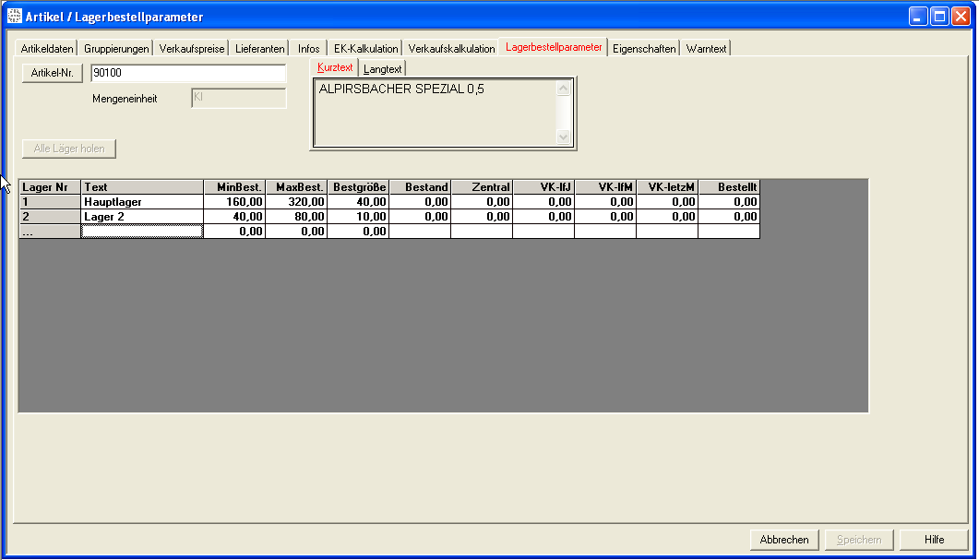Select the Hauptlager row header

click(50, 201)
